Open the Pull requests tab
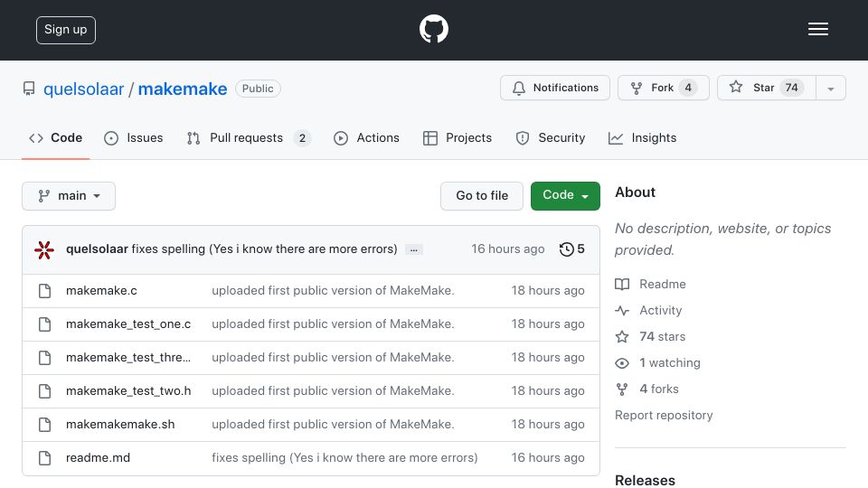 pyautogui.click(x=249, y=138)
